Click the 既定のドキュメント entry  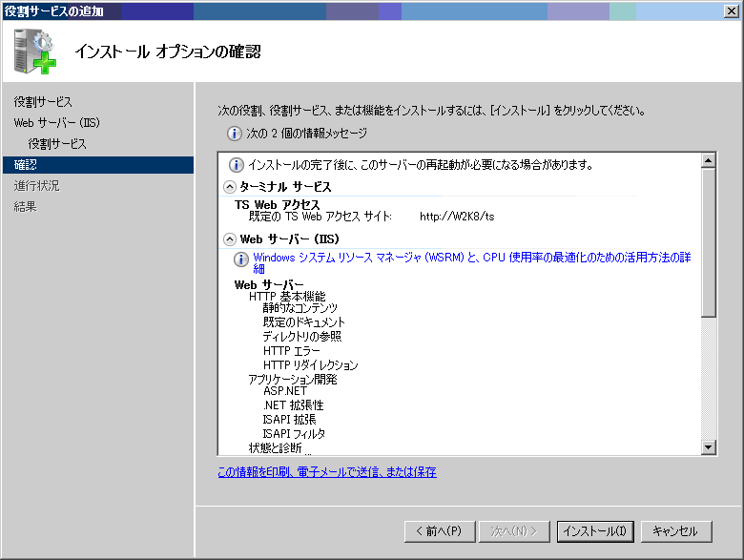point(303,322)
